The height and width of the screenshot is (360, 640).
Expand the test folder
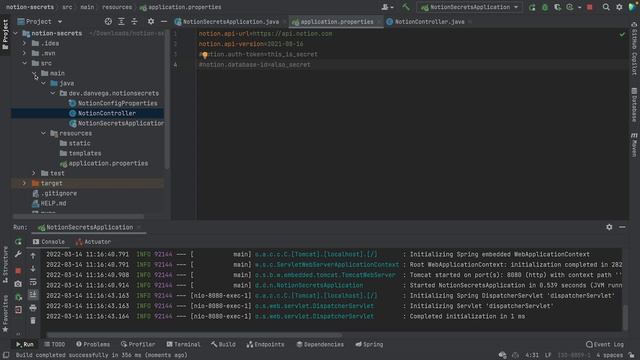34,173
